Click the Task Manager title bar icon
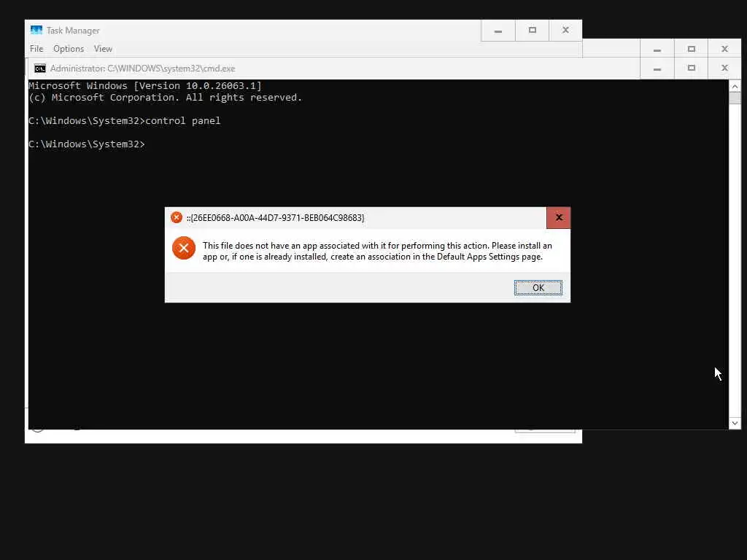The width and height of the screenshot is (747, 560). pos(36,30)
